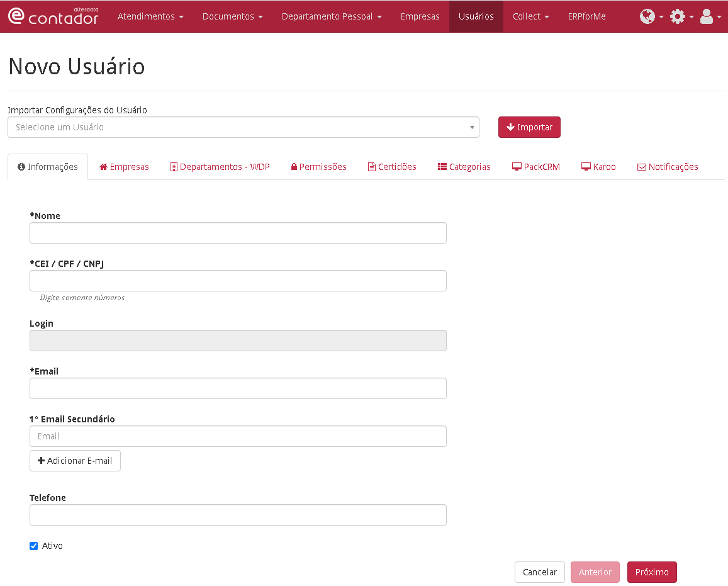Viewport: 728px width, 586px height.
Task: Click the eContador logo
Action: pos(53,16)
